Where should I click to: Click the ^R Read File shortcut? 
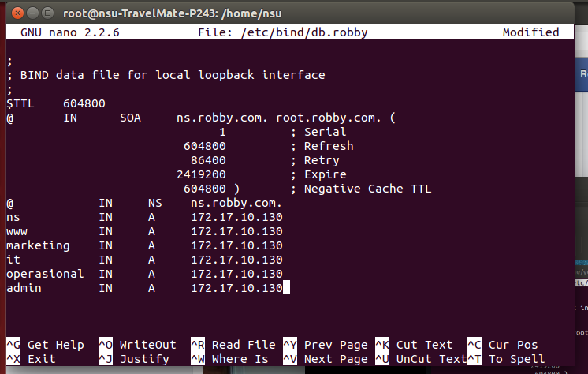coord(233,345)
